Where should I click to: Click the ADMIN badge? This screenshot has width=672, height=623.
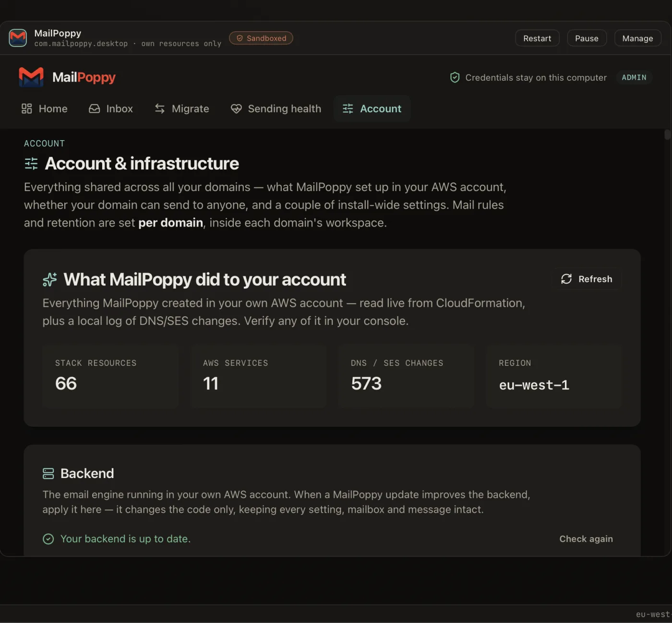point(634,77)
